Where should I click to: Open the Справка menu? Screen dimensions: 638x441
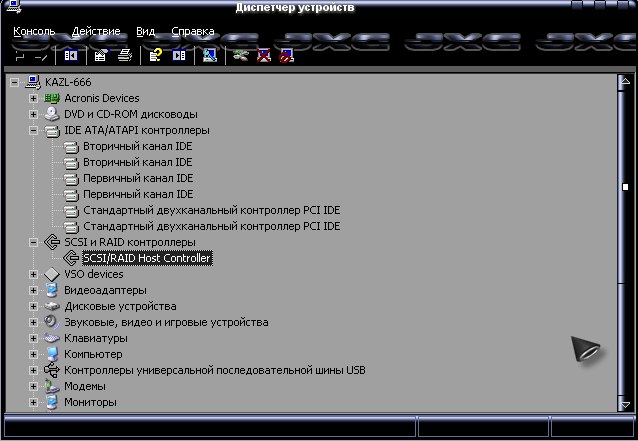(x=193, y=31)
